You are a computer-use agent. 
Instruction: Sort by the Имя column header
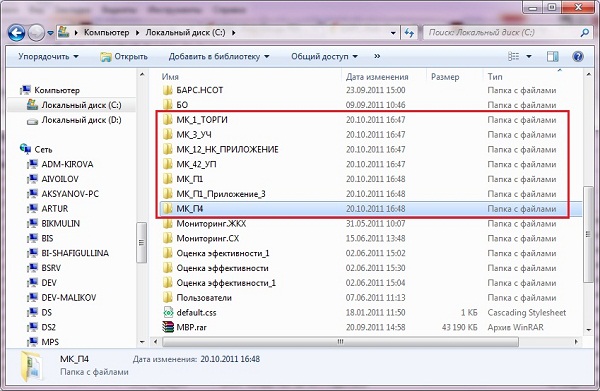point(170,77)
